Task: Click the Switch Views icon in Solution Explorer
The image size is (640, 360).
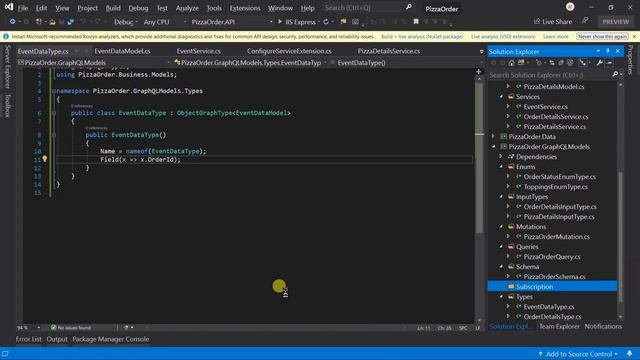Action: pos(521,63)
